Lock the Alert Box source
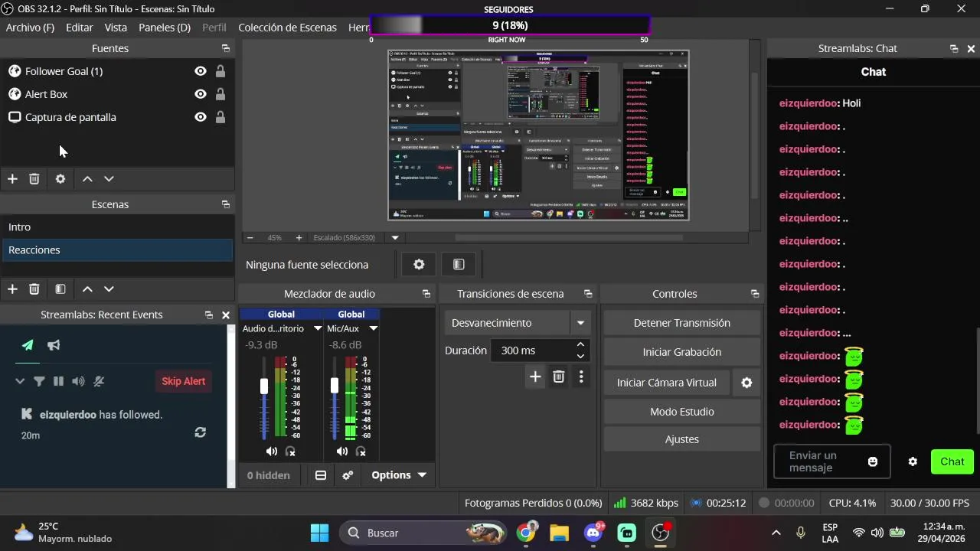Screen dimensions: 980x551 click(x=220, y=94)
